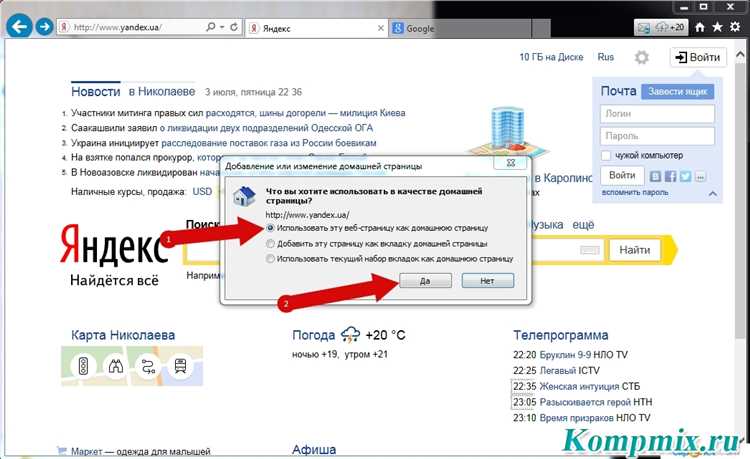
Task: Open TV listing Время призраков
Action: 576,418
